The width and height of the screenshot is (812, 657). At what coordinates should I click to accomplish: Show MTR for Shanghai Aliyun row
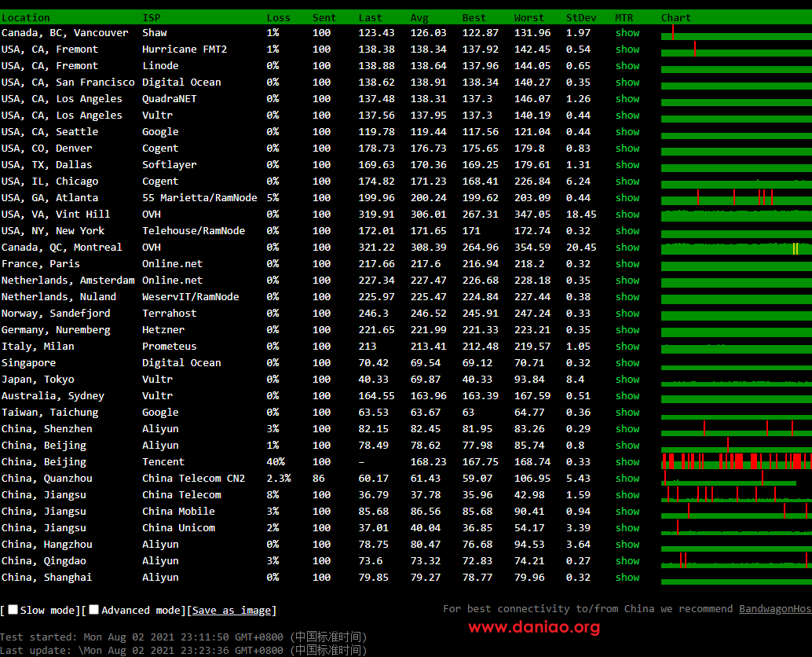[627, 578]
